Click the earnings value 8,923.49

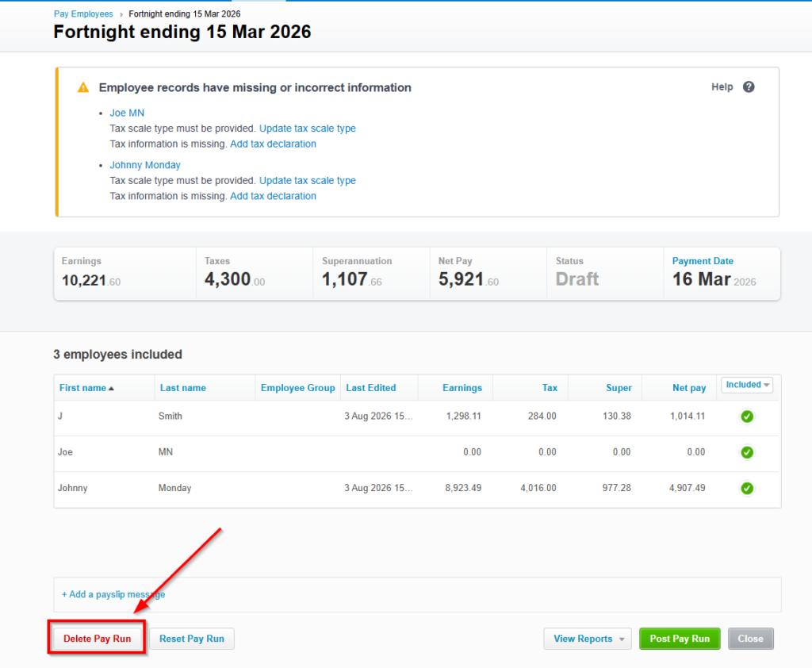pyautogui.click(x=463, y=488)
